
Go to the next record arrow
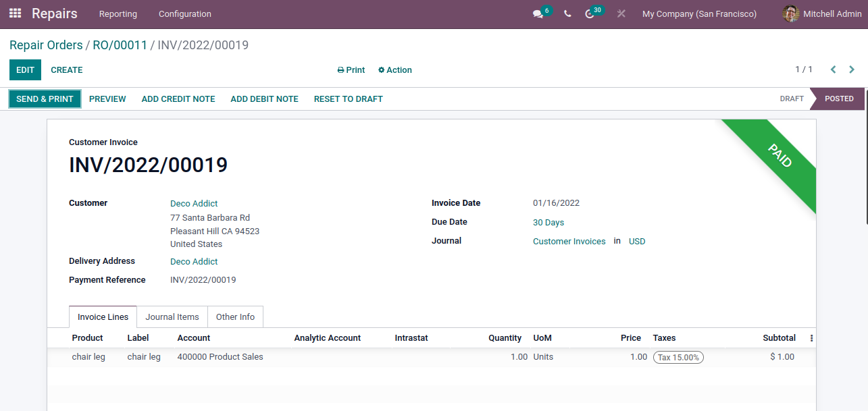point(852,70)
